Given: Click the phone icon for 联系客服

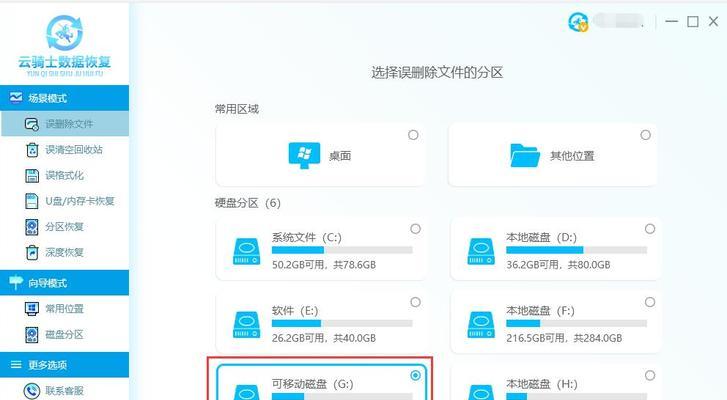Looking at the screenshot, I should (x=32, y=391).
